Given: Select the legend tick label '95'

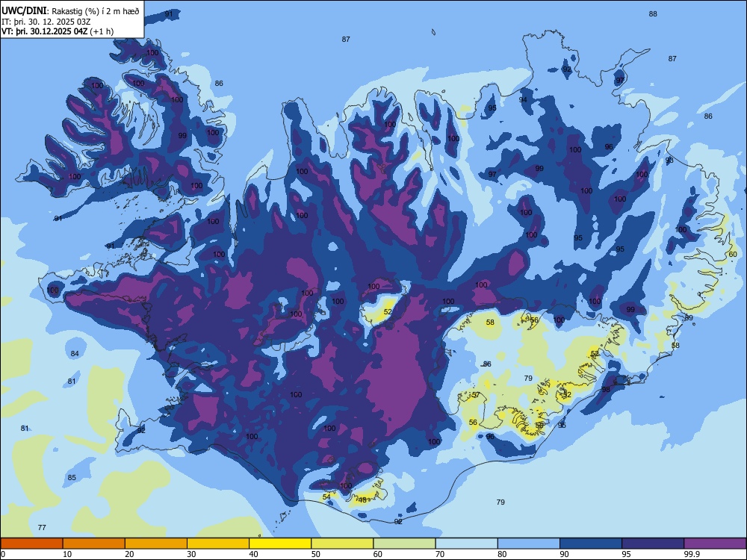Looking at the screenshot, I should click(x=627, y=554).
